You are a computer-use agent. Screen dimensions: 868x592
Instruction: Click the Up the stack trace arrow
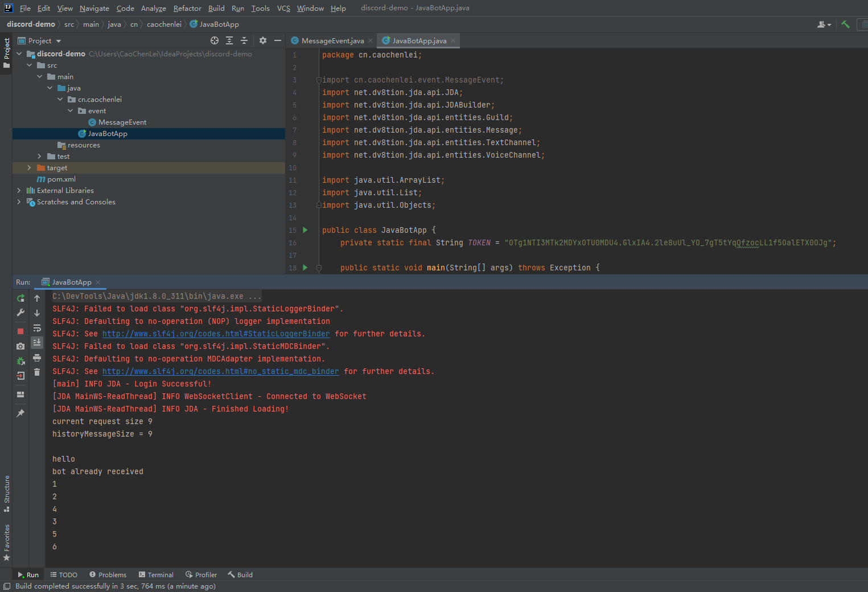pyautogui.click(x=37, y=298)
